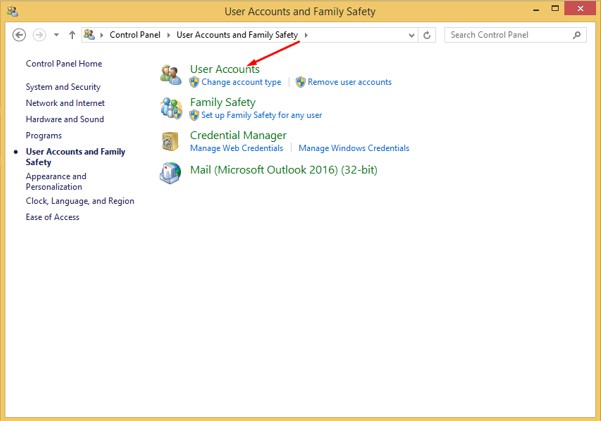Click the search magnifier icon

point(576,35)
